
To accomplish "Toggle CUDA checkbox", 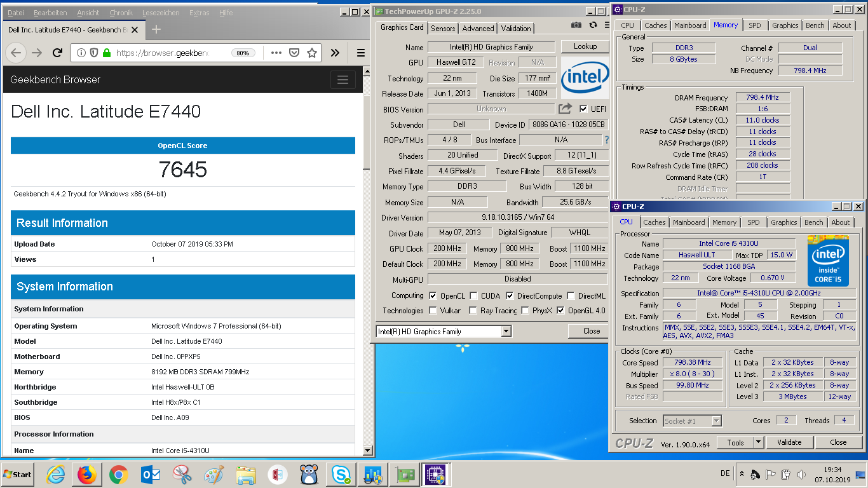I will (473, 295).
